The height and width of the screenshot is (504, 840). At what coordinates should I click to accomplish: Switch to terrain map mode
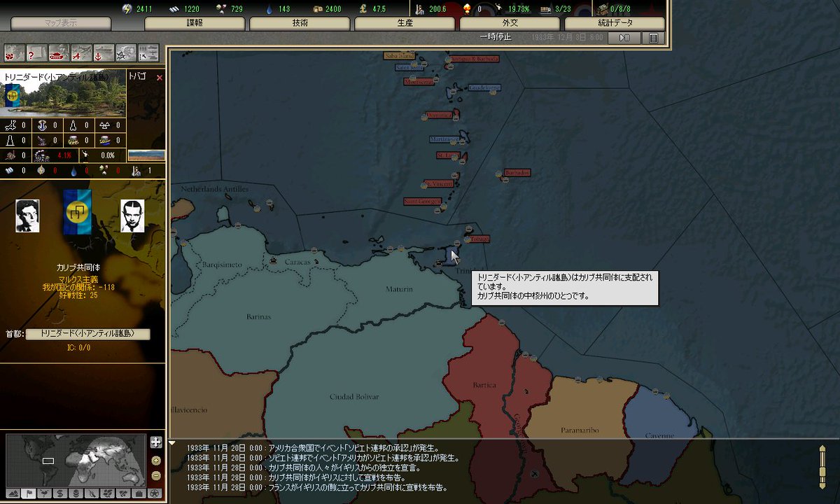(12, 493)
